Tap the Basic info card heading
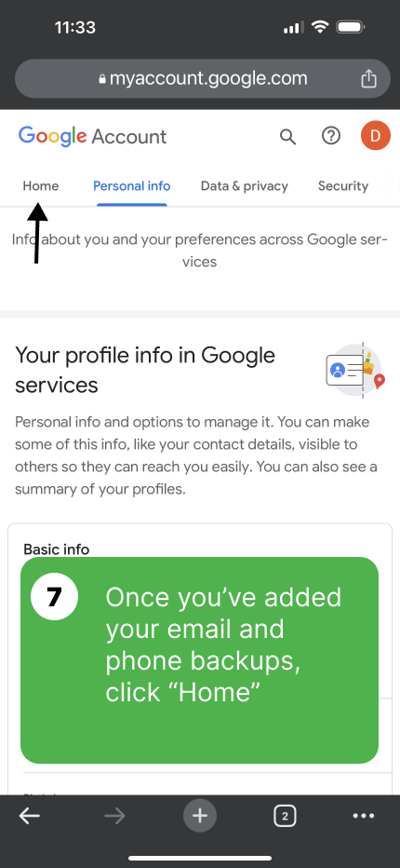Image resolution: width=400 pixels, height=868 pixels. point(57,549)
